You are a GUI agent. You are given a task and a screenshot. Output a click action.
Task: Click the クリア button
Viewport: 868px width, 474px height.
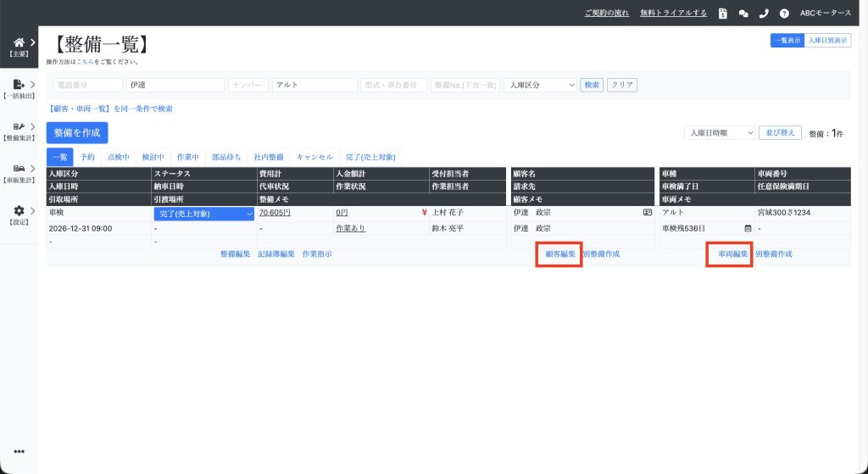click(x=622, y=85)
